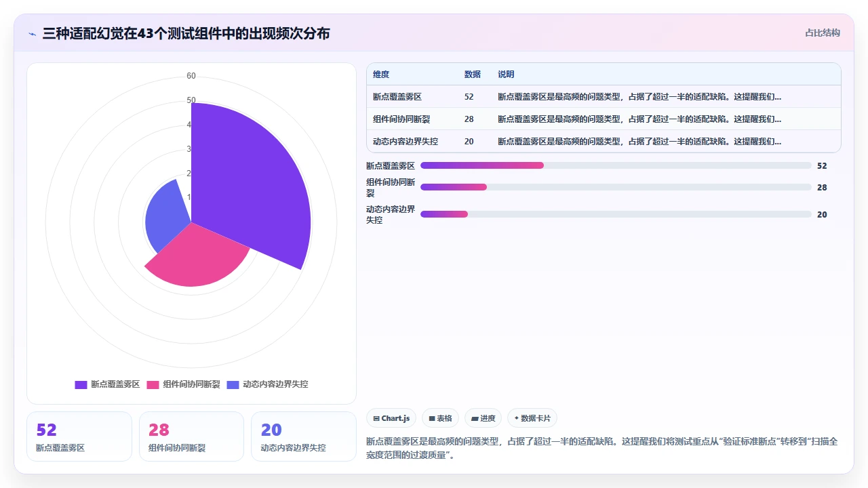This screenshot has width=868, height=488.
Task: Click the value 52 beside progress bar
Action: 822,165
